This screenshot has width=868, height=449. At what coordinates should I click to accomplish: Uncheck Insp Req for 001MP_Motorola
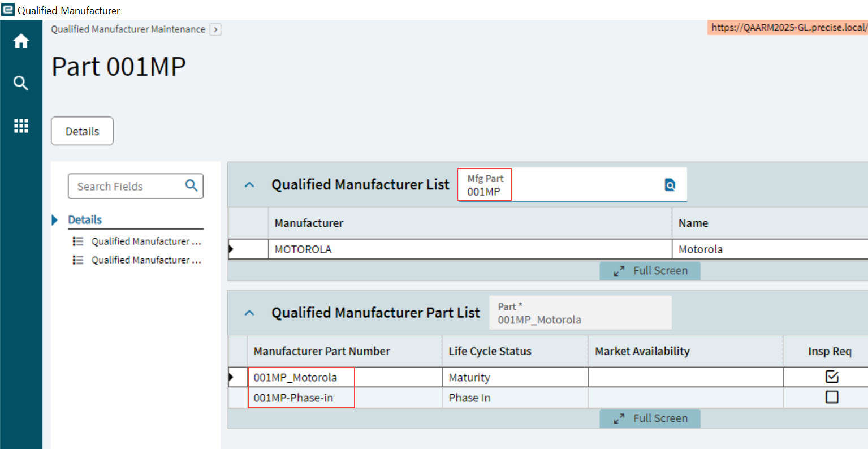(831, 377)
